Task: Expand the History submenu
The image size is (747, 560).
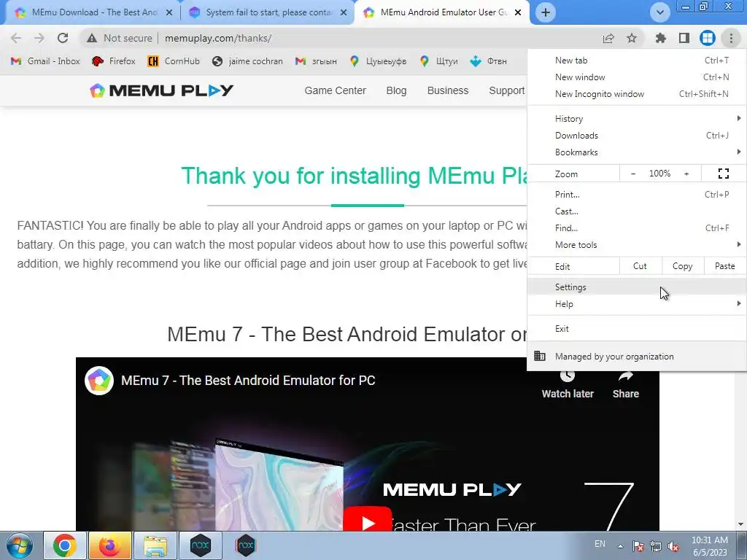Action: [x=637, y=119]
